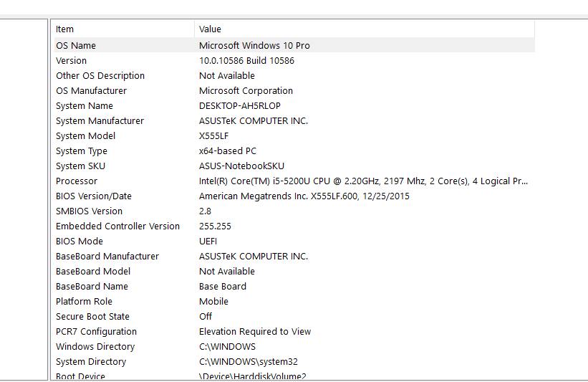This screenshot has width=588, height=382.
Task: Select the Processor row
Action: (x=294, y=181)
